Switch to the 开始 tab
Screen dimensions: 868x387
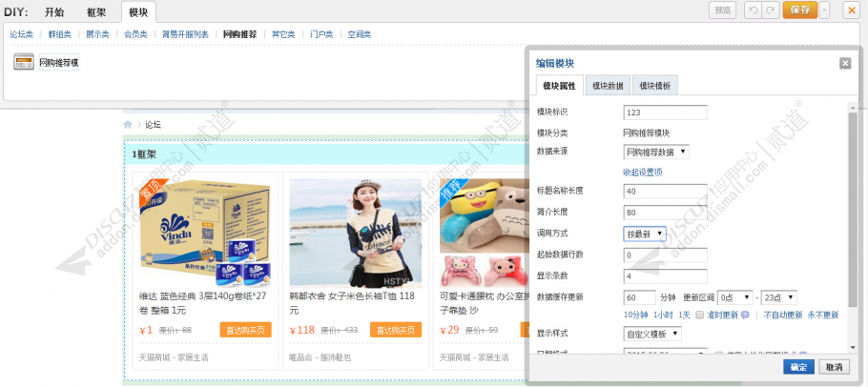(x=54, y=12)
